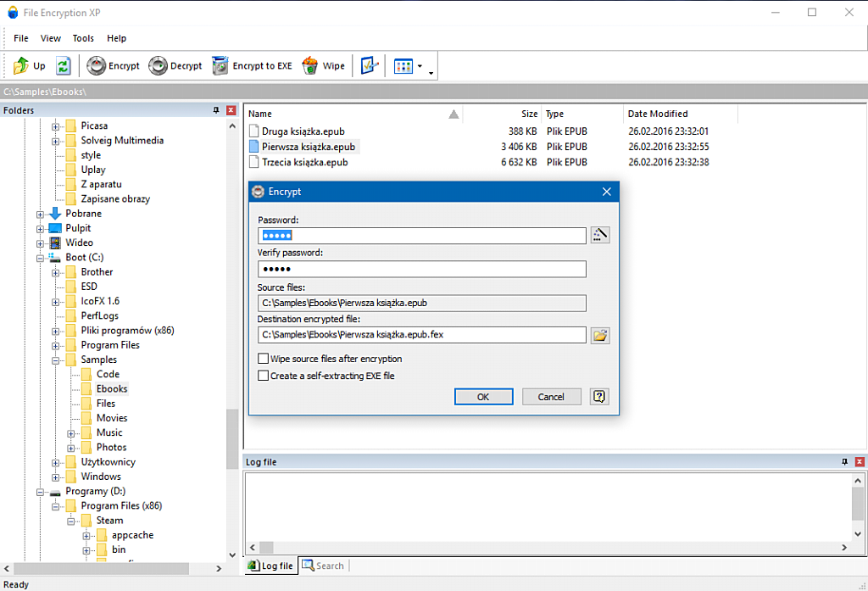The width and height of the screenshot is (868, 591).
Task: Collapse the Steam folder node
Action: tap(71, 521)
